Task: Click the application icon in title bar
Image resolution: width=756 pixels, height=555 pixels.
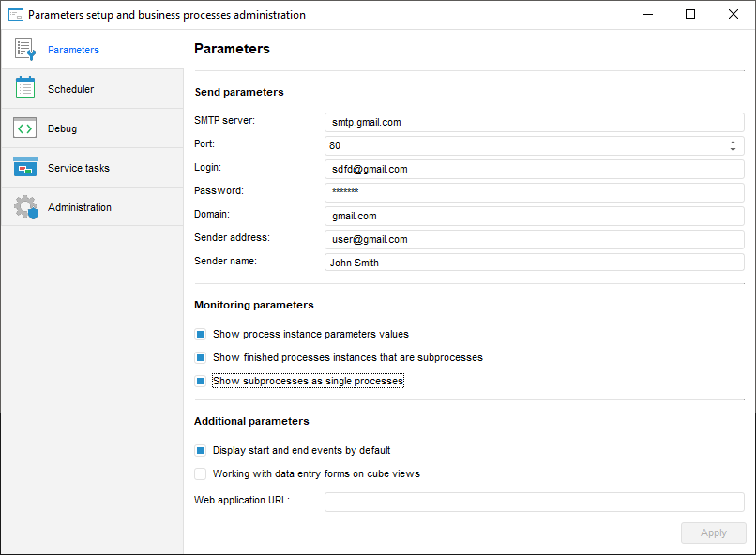Action: click(15, 15)
